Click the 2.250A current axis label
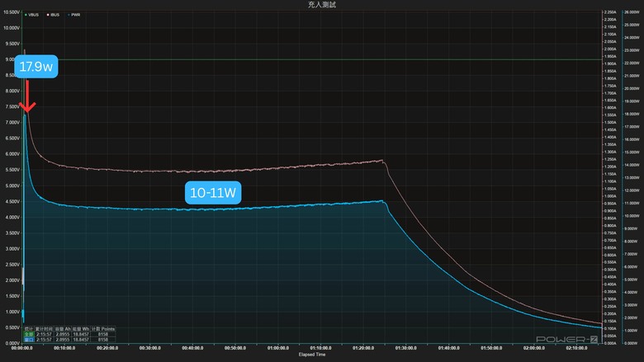This screenshot has height=362, width=644. click(x=610, y=12)
